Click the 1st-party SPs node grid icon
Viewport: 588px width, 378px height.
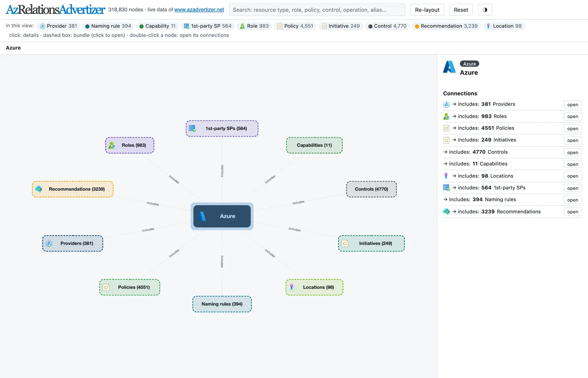click(192, 129)
